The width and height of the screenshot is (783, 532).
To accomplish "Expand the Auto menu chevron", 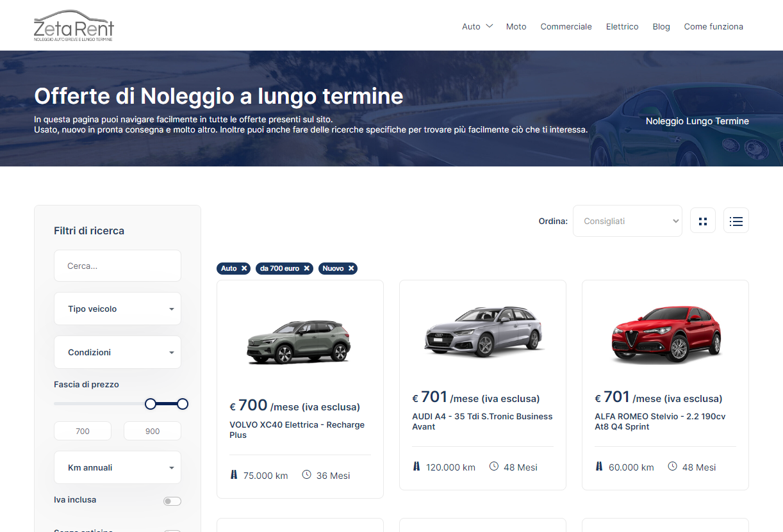I will 490,26.
